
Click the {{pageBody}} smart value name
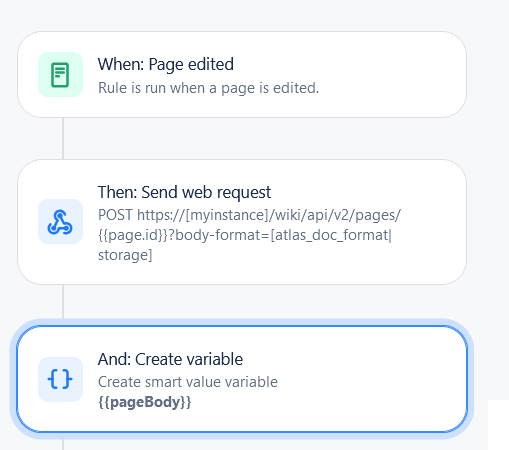point(145,402)
